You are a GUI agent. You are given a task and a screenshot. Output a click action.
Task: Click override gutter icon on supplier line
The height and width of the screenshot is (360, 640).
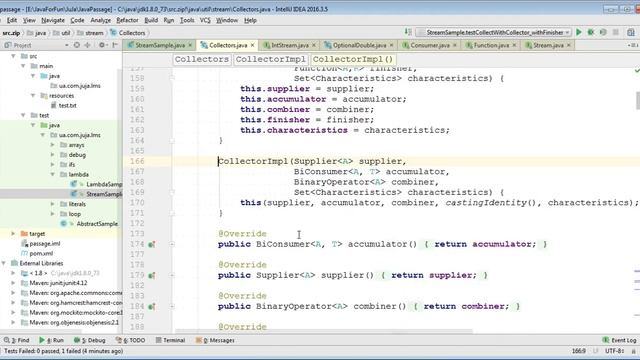pos(151,275)
